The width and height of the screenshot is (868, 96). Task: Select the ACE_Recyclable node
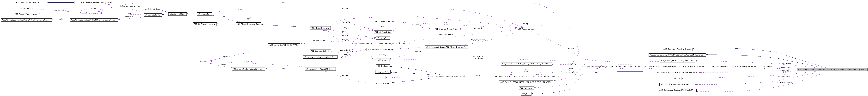383,72
